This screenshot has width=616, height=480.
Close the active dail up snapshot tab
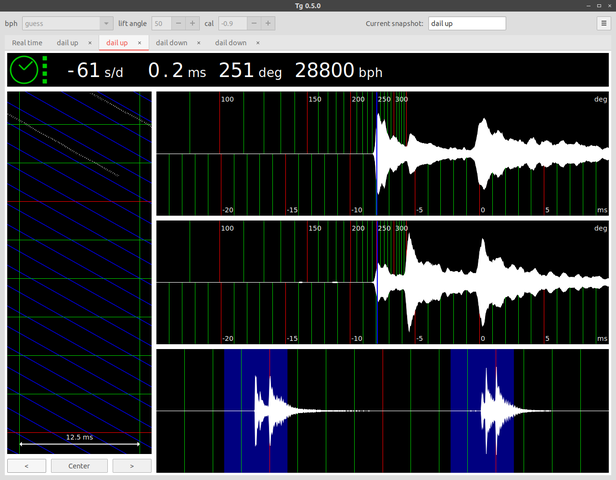pos(139,43)
